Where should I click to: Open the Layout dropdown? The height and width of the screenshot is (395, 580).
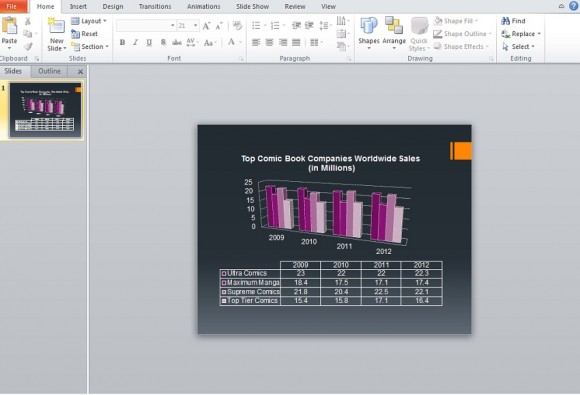(x=89, y=21)
